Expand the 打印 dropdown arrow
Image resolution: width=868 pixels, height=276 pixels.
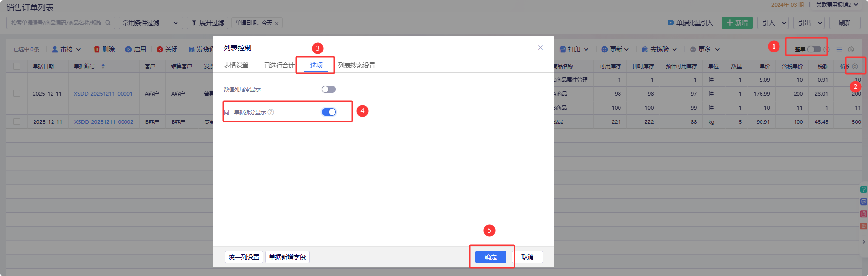point(586,49)
